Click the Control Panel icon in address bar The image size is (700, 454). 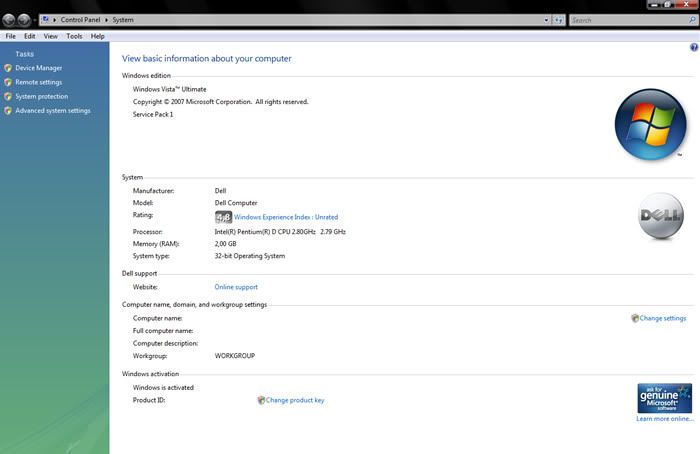(46, 20)
